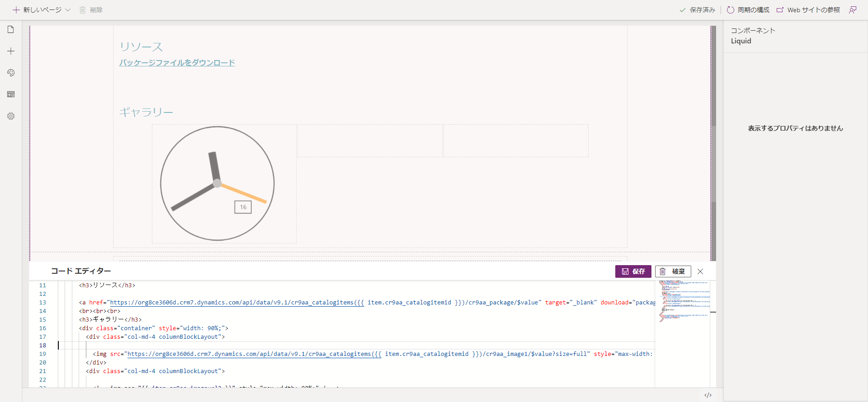Open the Themes palette icon
The image size is (868, 402).
pyautogui.click(x=11, y=73)
